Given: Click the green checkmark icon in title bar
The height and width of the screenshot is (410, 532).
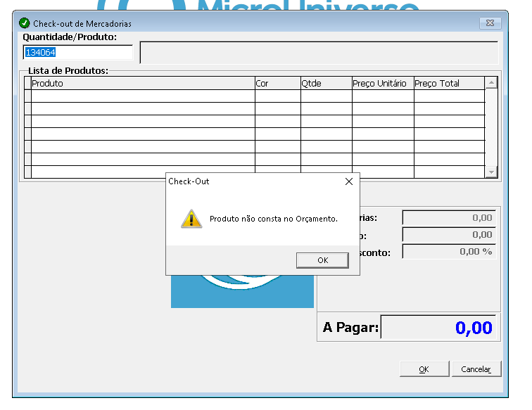Looking at the screenshot, I should (25, 23).
